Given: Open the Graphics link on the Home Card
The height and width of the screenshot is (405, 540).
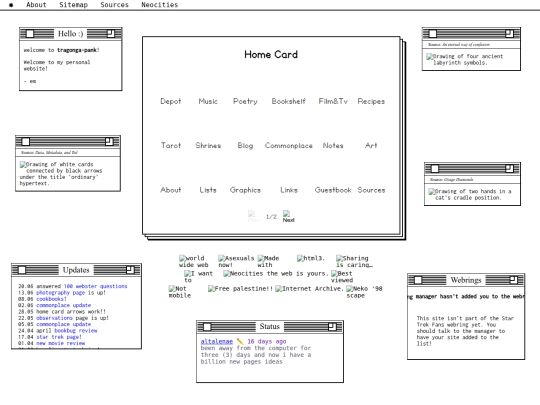Looking at the screenshot, I should pos(245,190).
